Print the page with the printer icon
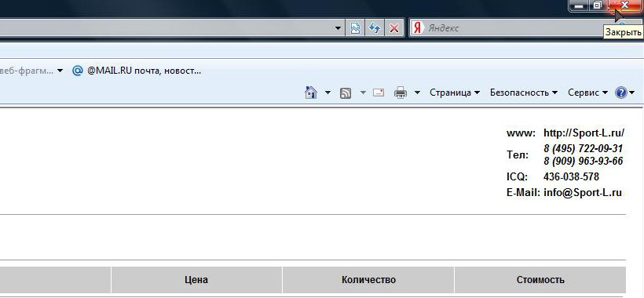The width and height of the screenshot is (644, 298). point(400,93)
